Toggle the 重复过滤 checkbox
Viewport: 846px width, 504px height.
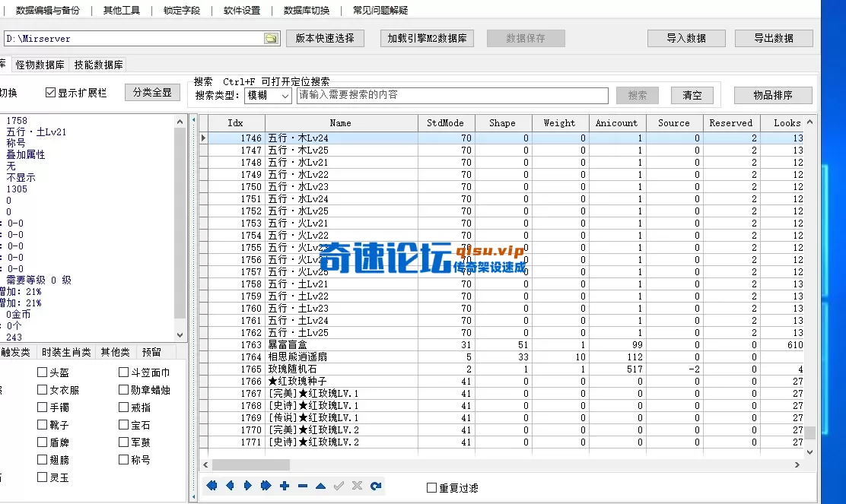coord(430,487)
